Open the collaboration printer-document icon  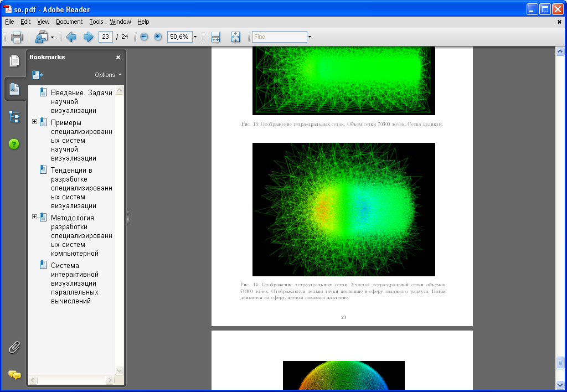pos(41,37)
